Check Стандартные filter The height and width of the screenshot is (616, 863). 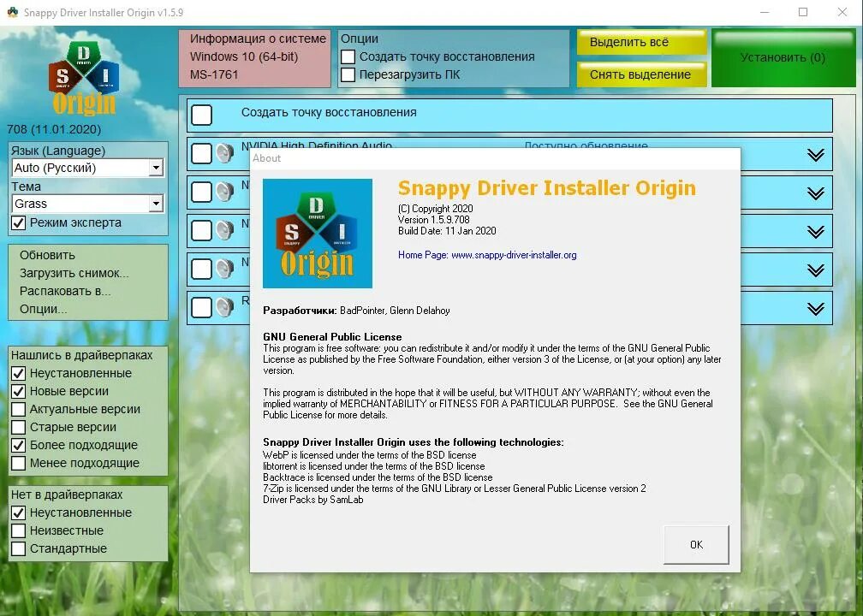point(19,549)
